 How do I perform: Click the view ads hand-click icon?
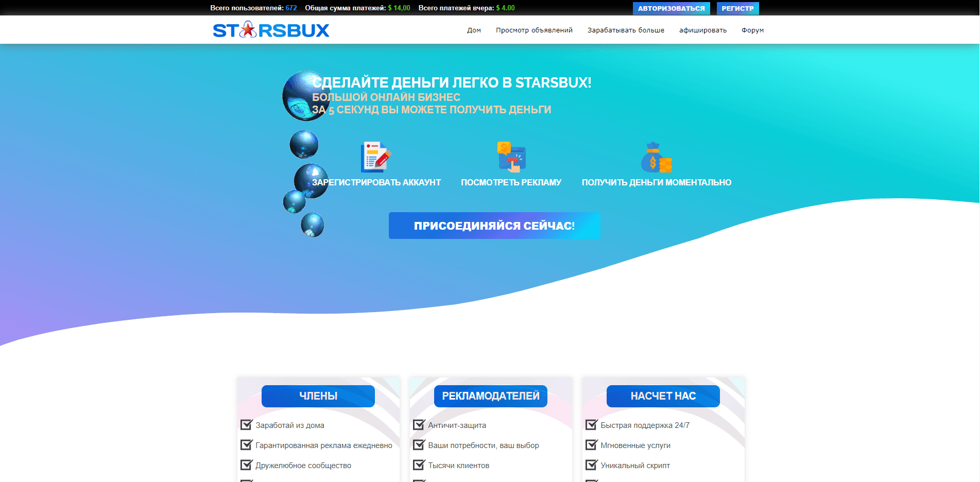click(511, 157)
